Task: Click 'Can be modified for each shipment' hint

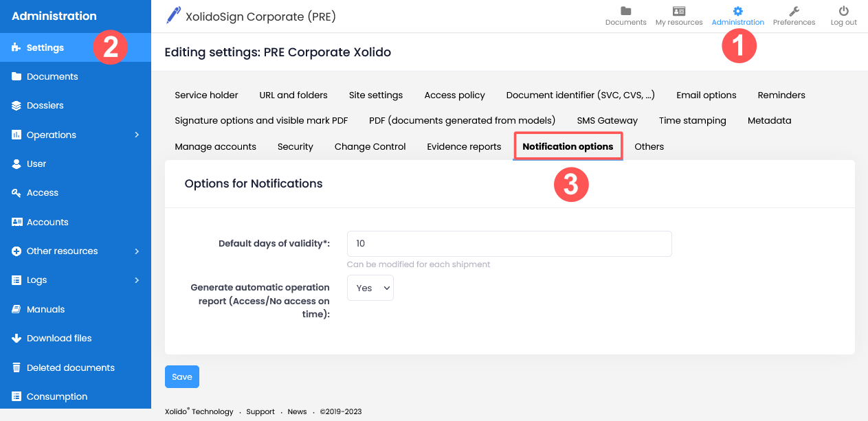Action: coord(419,264)
